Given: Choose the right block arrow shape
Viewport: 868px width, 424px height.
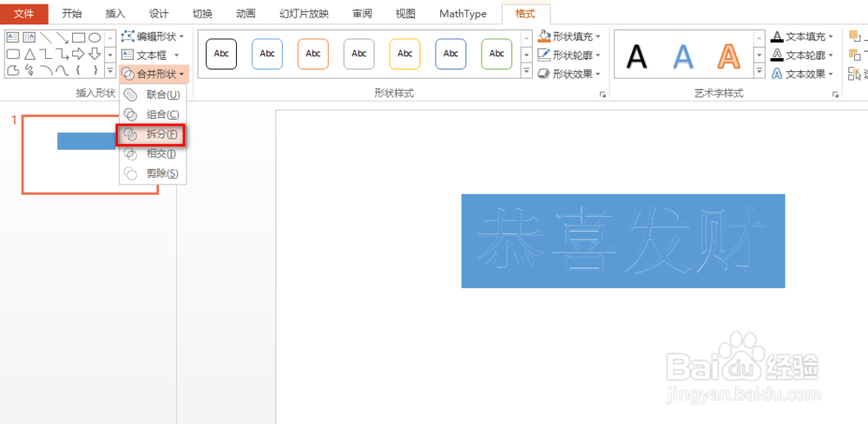Looking at the screenshot, I should pos(78,54).
